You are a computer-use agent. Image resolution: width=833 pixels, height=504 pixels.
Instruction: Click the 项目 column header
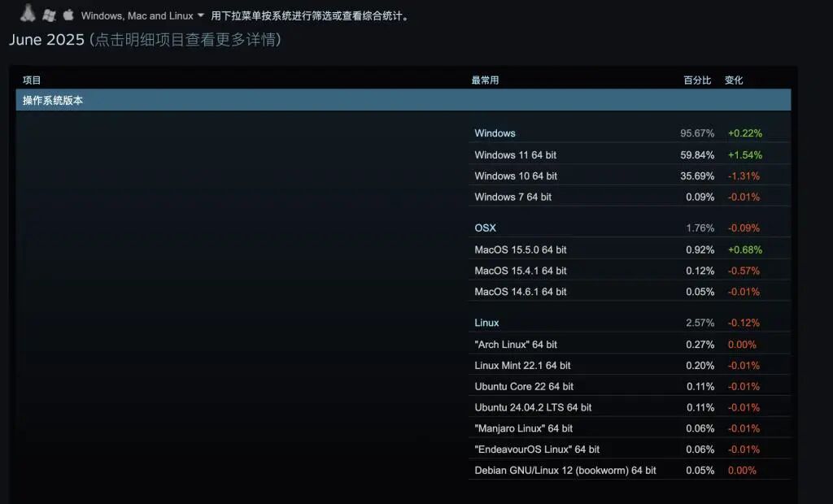pyautogui.click(x=32, y=80)
